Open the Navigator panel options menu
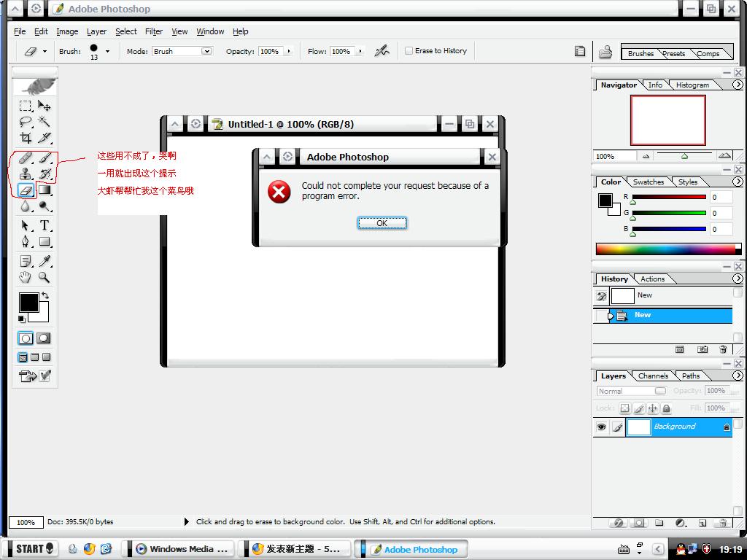Image resolution: width=747 pixels, height=560 pixels. 738,85
